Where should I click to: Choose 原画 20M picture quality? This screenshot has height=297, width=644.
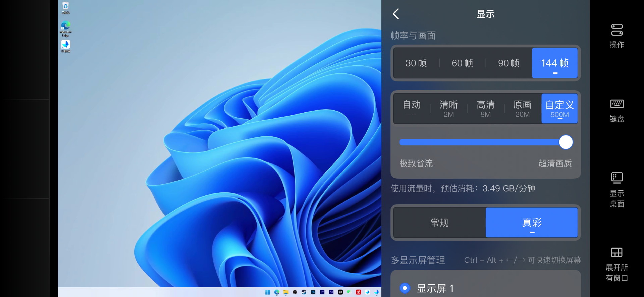(x=523, y=109)
